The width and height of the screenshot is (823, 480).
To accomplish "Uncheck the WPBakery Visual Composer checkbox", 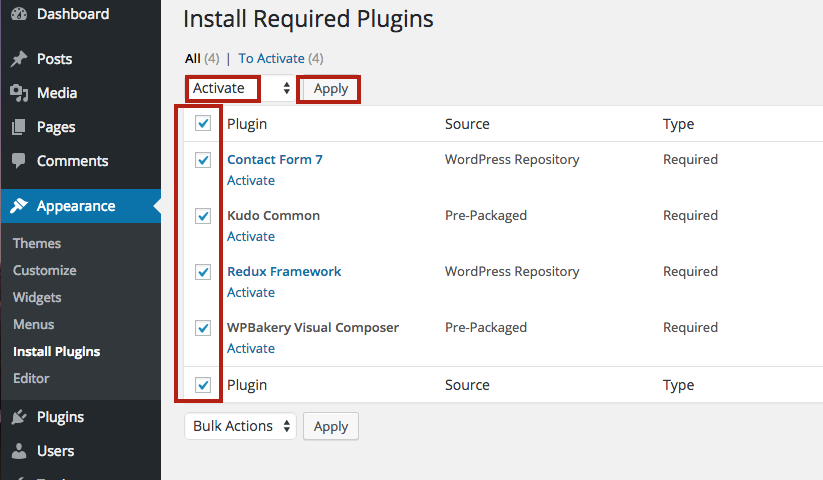I will (x=203, y=328).
